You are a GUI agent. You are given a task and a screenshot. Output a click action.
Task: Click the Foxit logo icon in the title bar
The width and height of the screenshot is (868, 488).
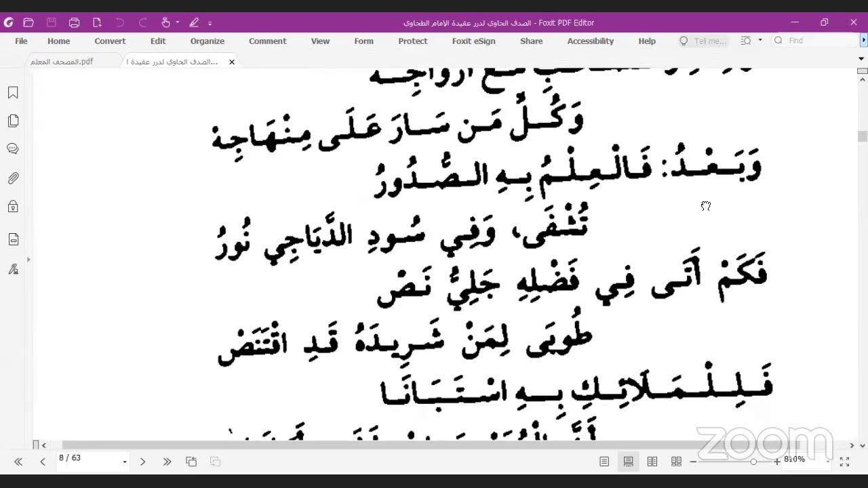click(9, 22)
